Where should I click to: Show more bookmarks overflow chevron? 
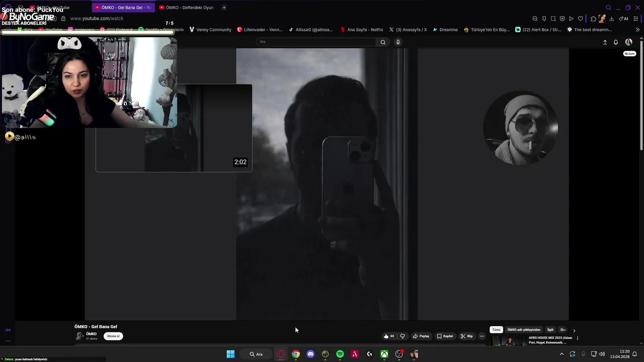(638, 30)
